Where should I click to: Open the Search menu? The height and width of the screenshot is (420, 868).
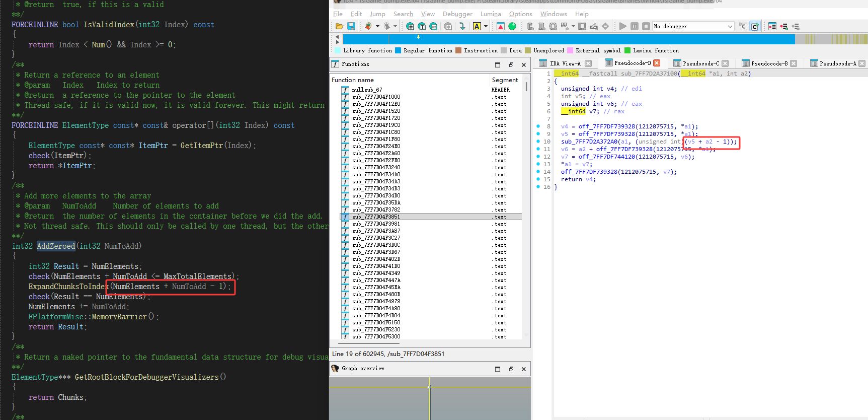(403, 14)
